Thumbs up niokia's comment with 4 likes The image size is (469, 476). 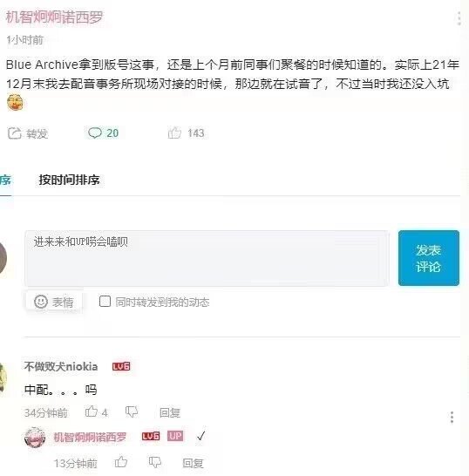click(x=91, y=411)
